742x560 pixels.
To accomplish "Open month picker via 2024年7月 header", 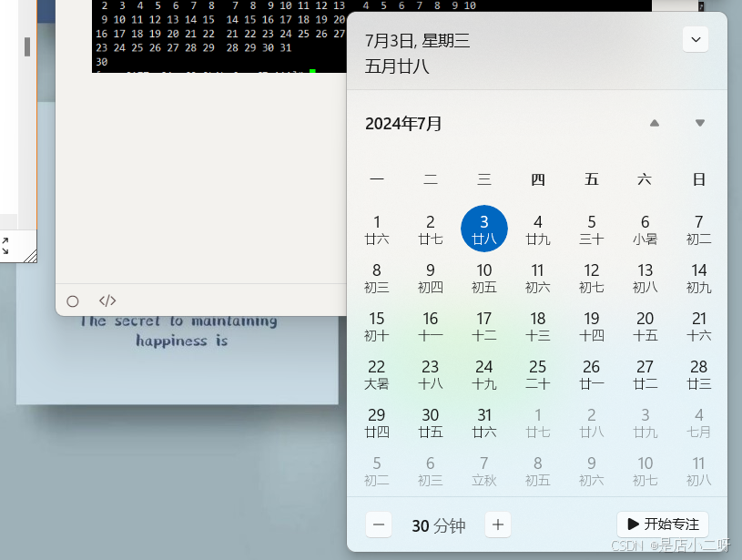I will click(x=403, y=124).
